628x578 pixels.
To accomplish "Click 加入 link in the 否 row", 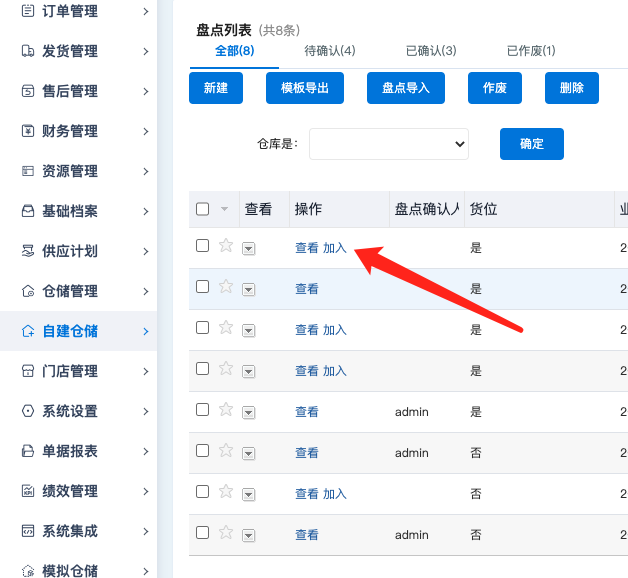I will (334, 494).
